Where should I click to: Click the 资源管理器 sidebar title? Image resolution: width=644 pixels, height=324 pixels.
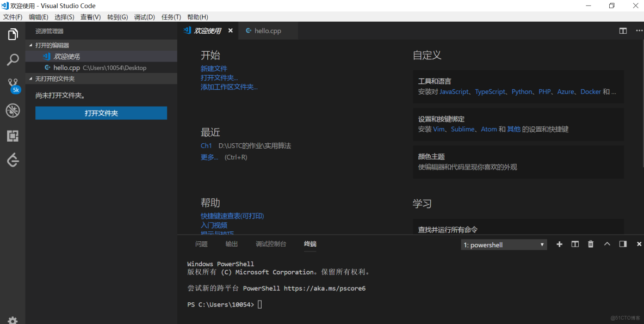tap(49, 31)
